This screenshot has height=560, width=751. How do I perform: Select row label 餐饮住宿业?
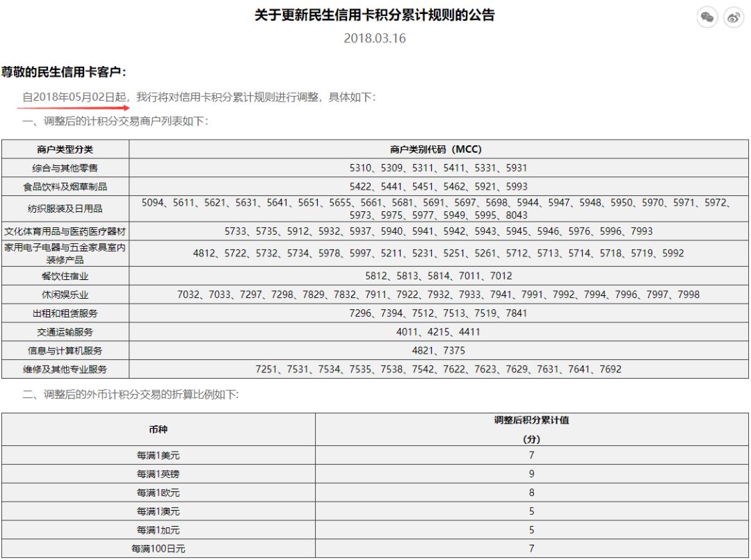(x=65, y=276)
